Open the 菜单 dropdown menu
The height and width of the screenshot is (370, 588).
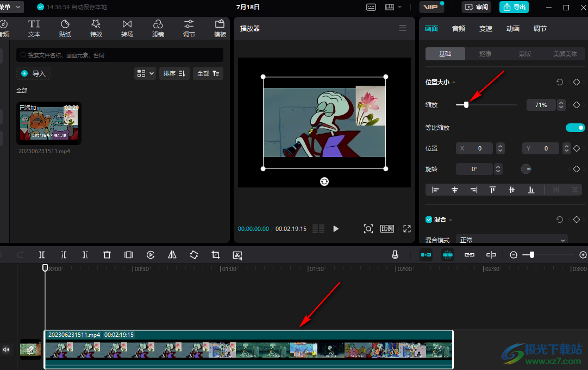tap(10, 7)
